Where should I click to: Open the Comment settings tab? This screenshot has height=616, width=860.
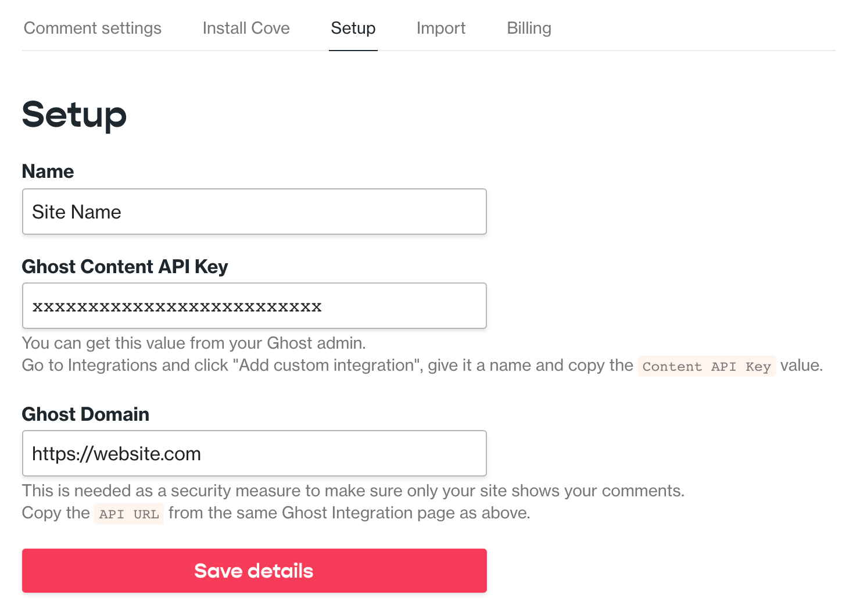pyautogui.click(x=92, y=28)
